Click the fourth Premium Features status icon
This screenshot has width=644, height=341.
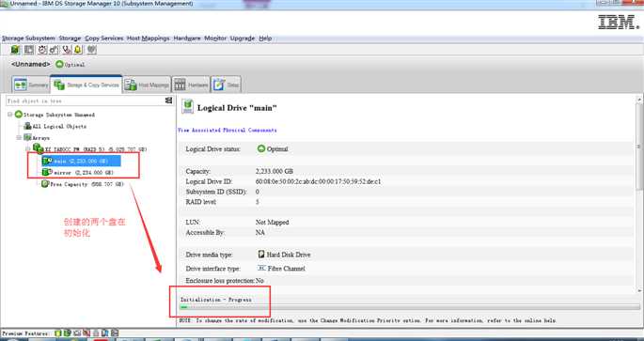tap(86, 333)
